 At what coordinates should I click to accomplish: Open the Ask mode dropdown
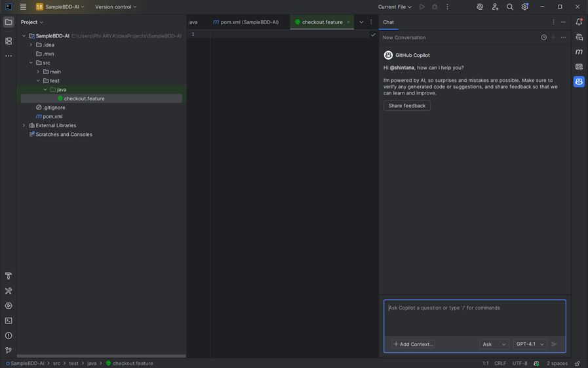494,344
